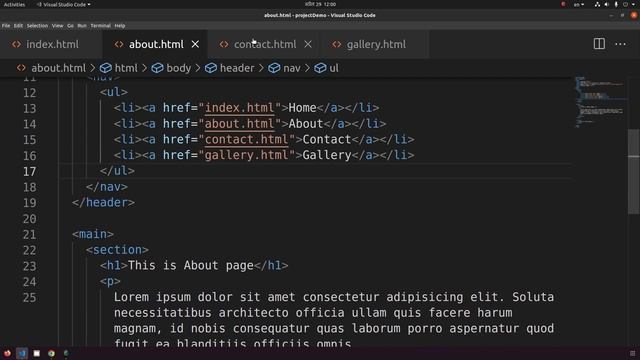Close the about.html tab

click(196, 44)
